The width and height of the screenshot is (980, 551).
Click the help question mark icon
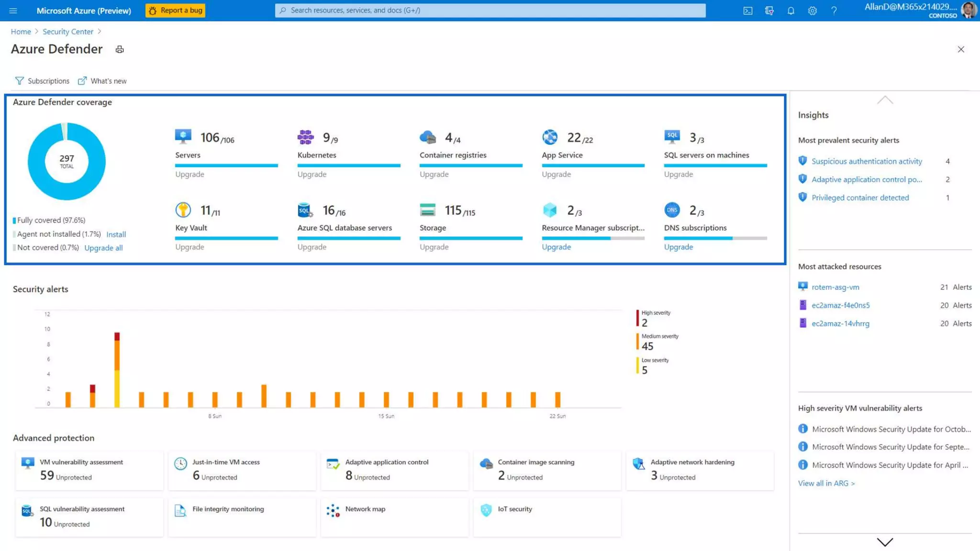pos(834,11)
